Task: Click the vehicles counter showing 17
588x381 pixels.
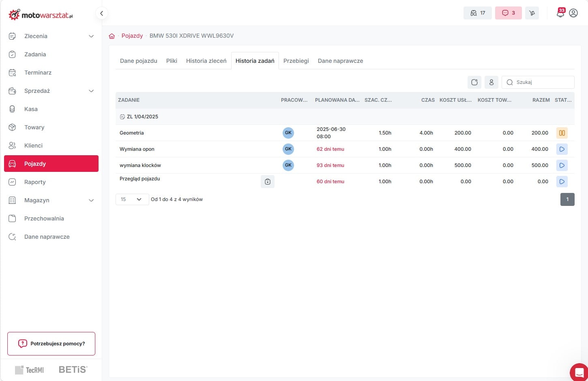Action: tap(477, 13)
